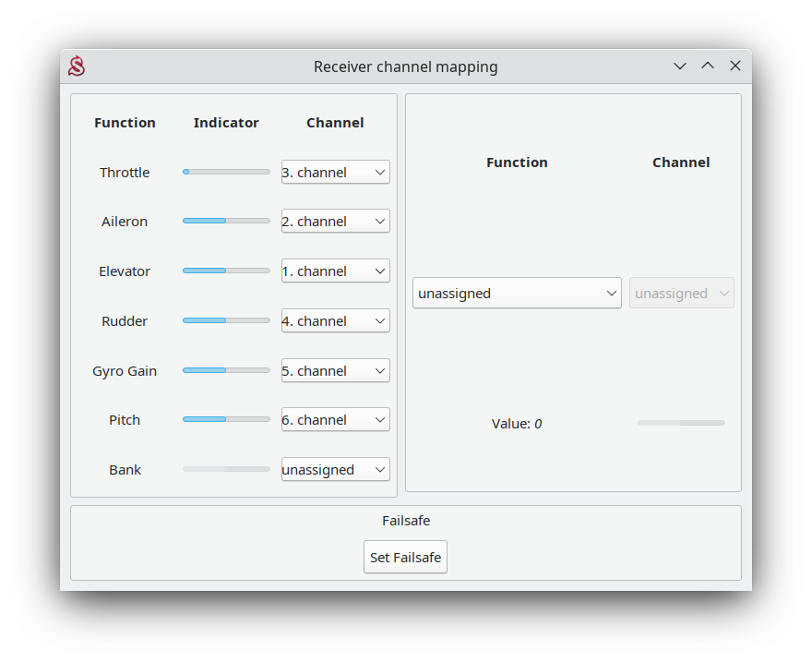Click the Value: 0 readout text
812x662 pixels.
pos(517,424)
